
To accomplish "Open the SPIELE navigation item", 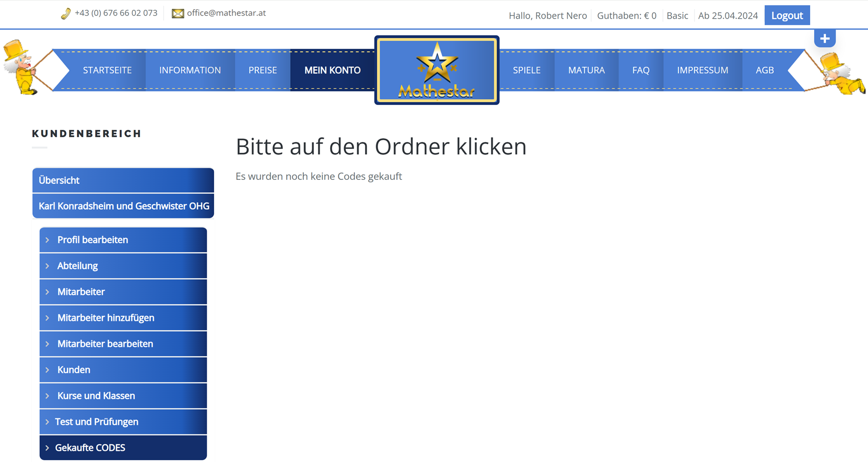I will (x=527, y=70).
